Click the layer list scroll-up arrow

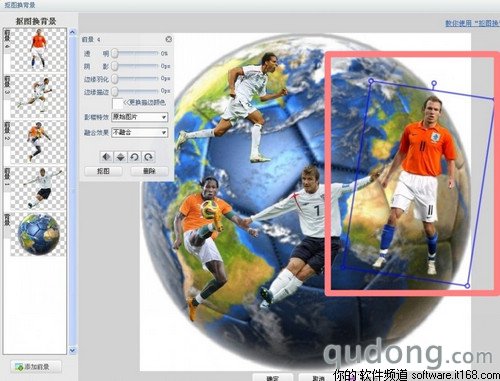(x=72, y=32)
